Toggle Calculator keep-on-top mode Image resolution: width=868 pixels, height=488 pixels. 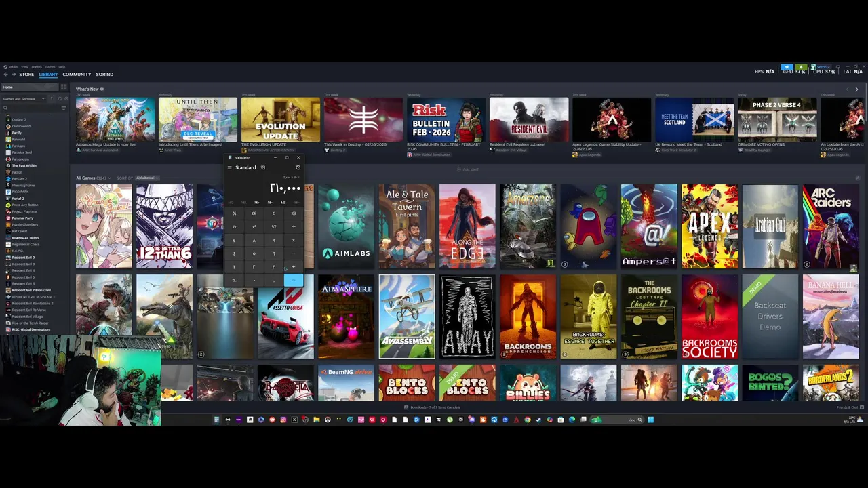[263, 167]
